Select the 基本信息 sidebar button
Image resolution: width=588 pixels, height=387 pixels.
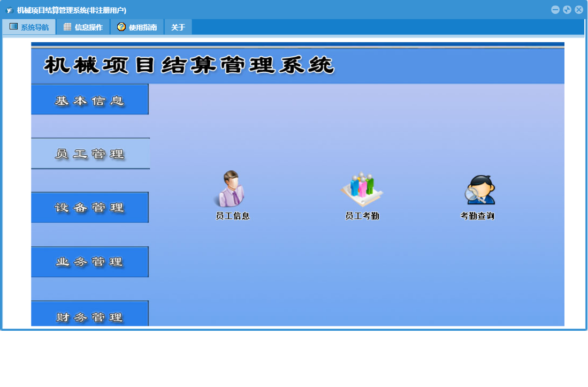click(90, 100)
